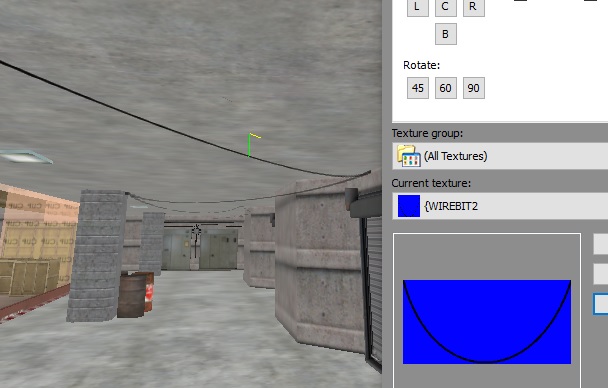Set rotation to 90 degrees
Screen dimensions: 608x388
473,88
